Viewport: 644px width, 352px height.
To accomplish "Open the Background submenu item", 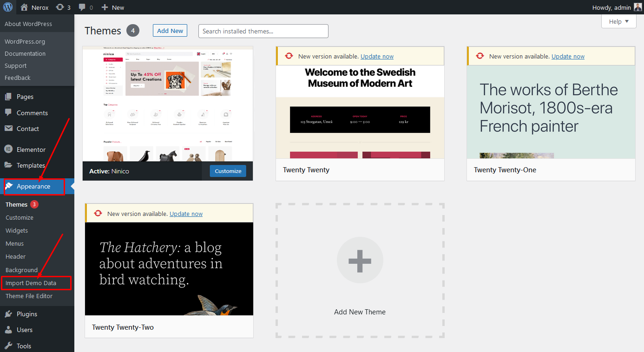I will tap(21, 270).
